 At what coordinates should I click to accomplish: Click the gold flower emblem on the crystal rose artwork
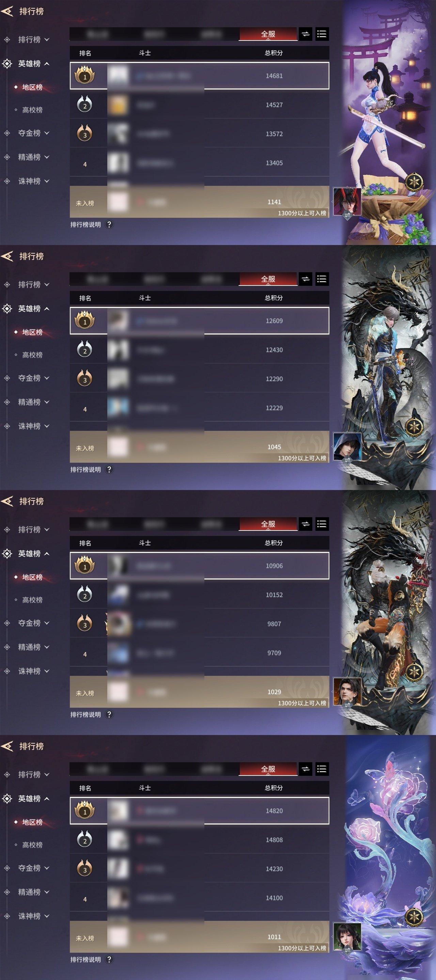[414, 917]
